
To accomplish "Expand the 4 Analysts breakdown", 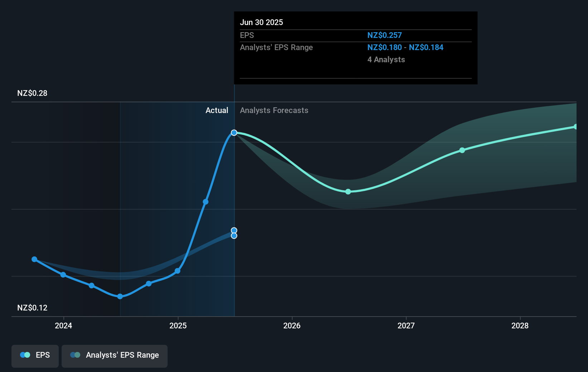I will (386, 59).
